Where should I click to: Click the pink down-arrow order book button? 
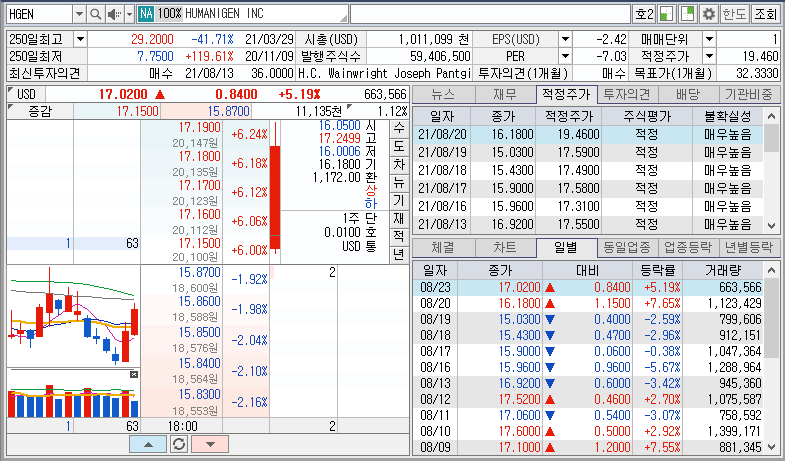click(210, 444)
